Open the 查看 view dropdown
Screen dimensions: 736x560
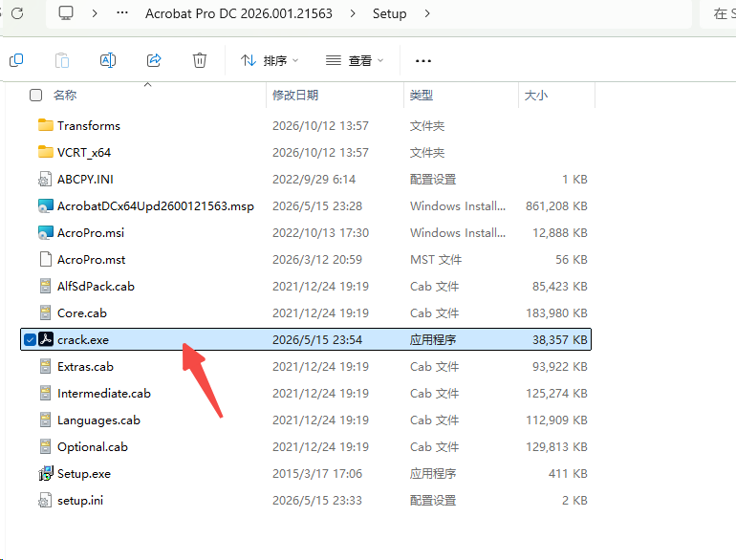[x=355, y=60]
